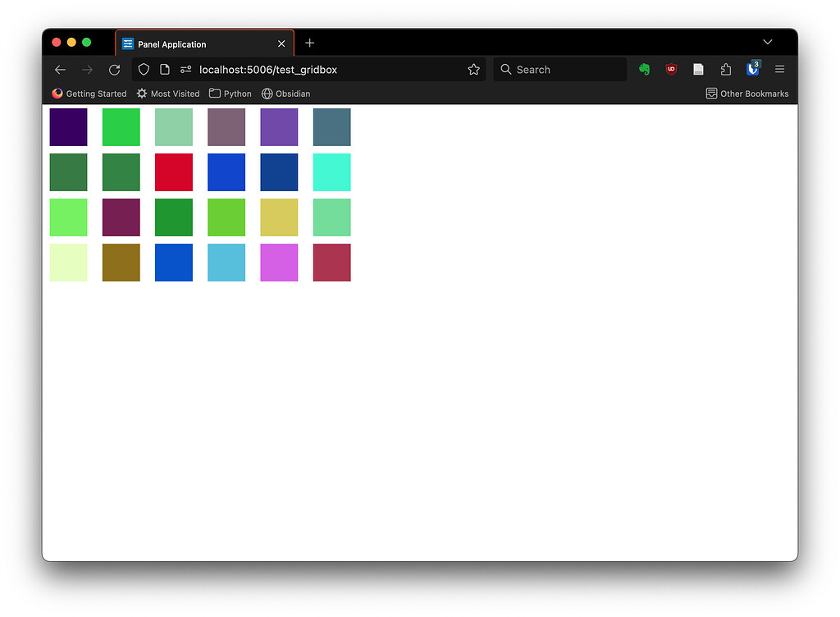This screenshot has height=617, width=840.
Task: Click the magnifier icon in the search field
Action: coord(505,69)
